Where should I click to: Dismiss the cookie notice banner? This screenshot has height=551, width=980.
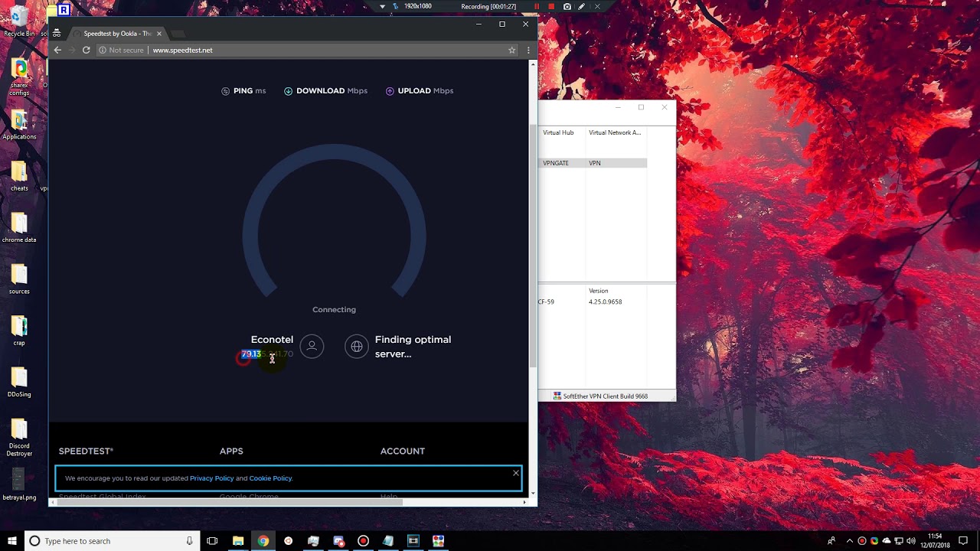coord(516,473)
